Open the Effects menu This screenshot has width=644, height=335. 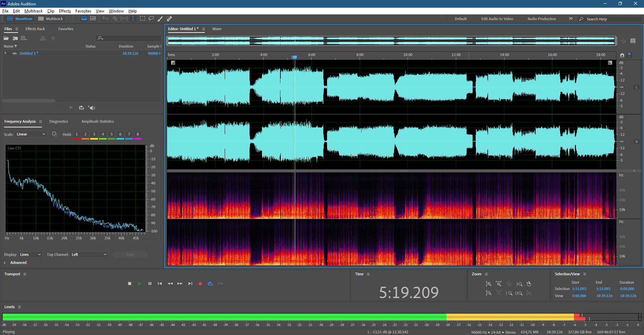click(65, 11)
